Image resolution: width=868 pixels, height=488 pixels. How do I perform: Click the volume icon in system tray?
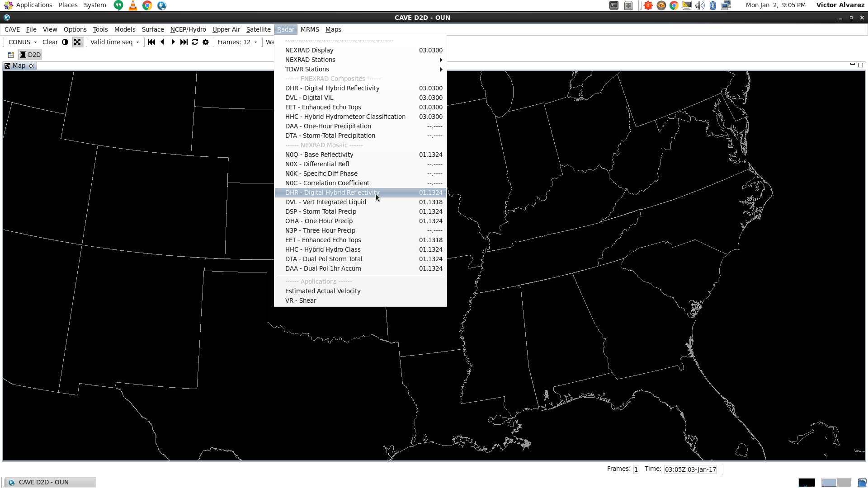[699, 5]
